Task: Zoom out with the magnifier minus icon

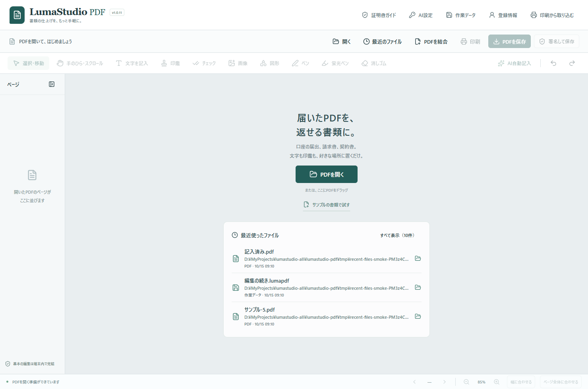Action: (x=466, y=382)
